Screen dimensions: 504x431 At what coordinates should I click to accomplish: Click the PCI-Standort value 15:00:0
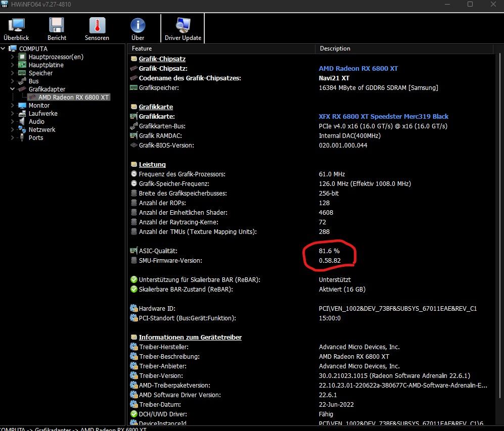[x=330, y=318]
